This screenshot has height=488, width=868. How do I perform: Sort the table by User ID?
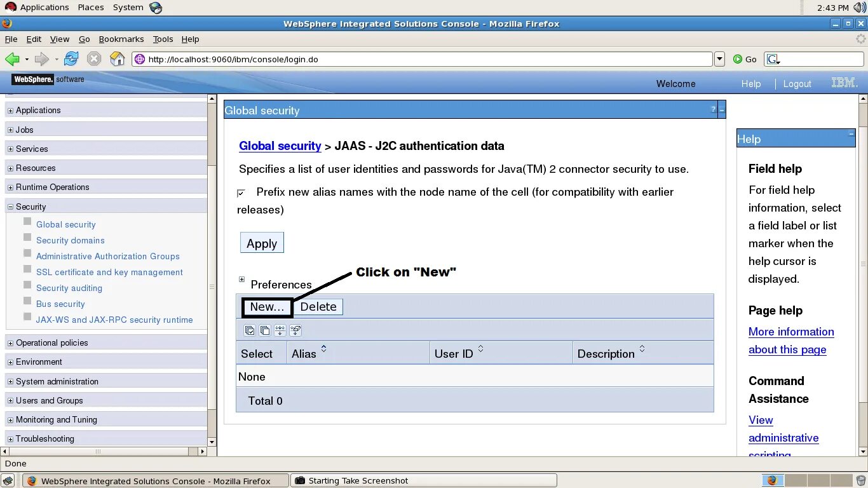[x=480, y=349]
